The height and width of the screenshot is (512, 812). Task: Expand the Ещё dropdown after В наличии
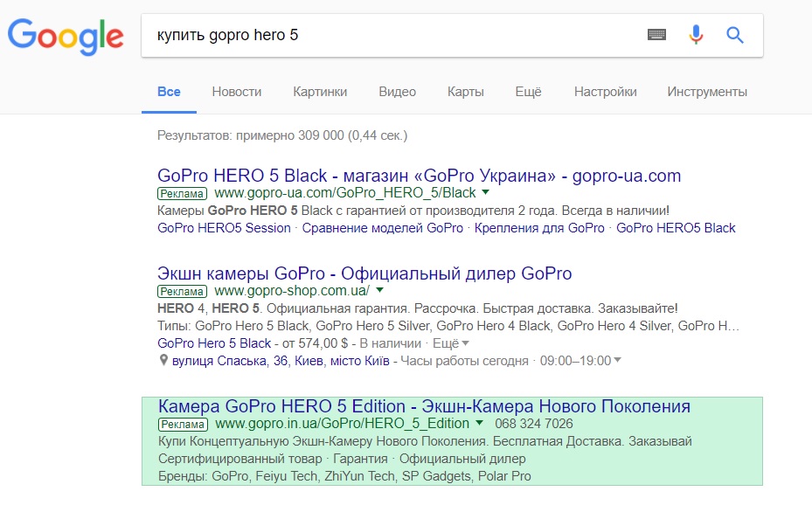click(x=450, y=343)
